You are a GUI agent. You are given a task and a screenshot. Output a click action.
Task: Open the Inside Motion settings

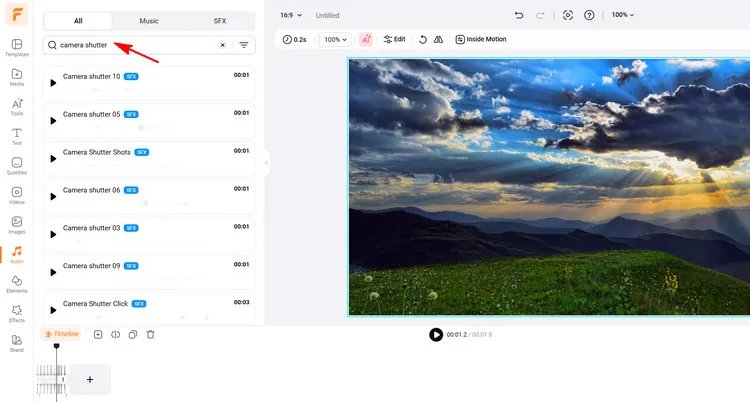tap(481, 39)
